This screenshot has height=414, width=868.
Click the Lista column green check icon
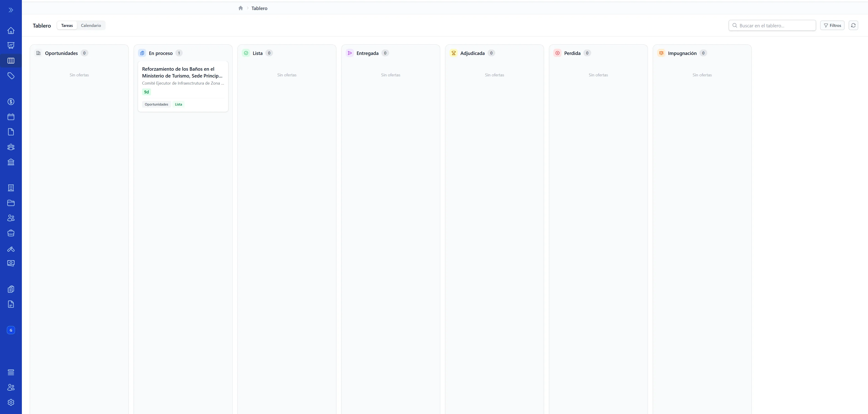pos(246,53)
